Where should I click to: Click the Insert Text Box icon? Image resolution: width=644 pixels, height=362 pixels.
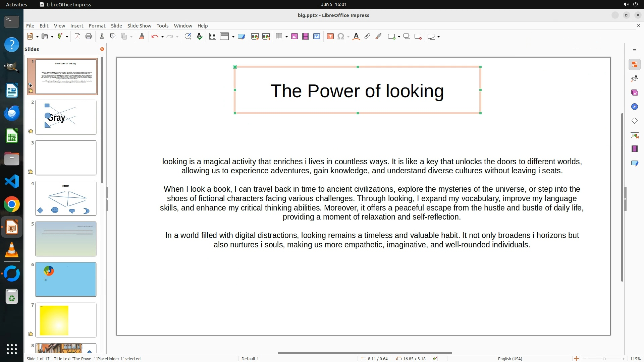330,37
